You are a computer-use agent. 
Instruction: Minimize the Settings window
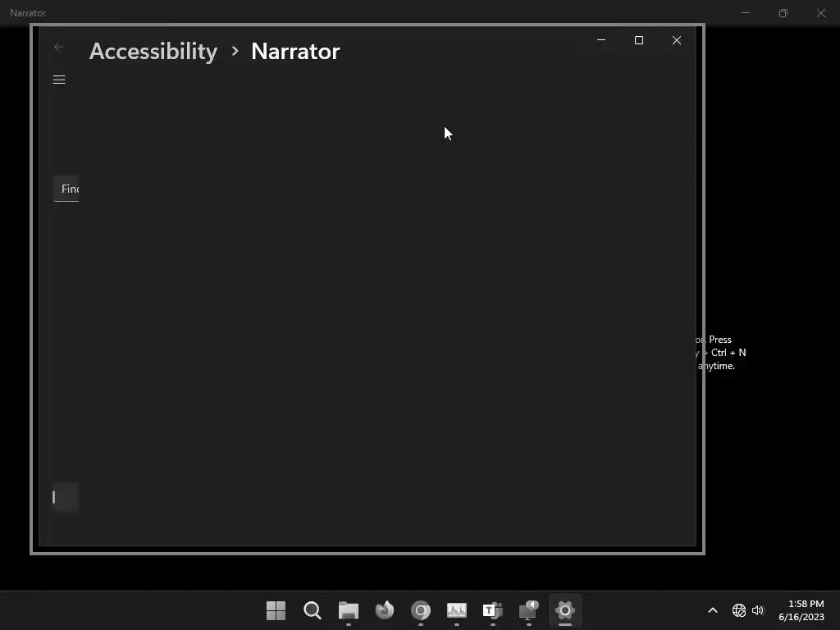click(x=601, y=40)
